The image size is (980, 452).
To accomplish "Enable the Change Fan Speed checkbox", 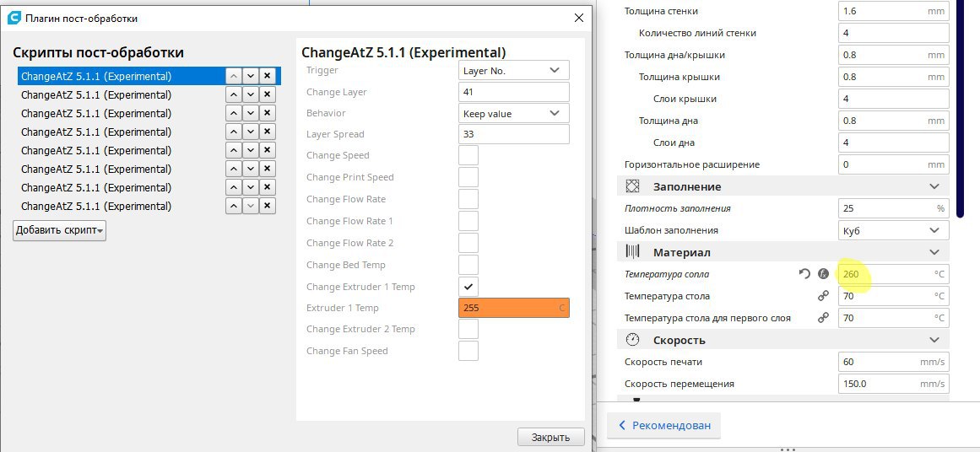I will [x=468, y=351].
